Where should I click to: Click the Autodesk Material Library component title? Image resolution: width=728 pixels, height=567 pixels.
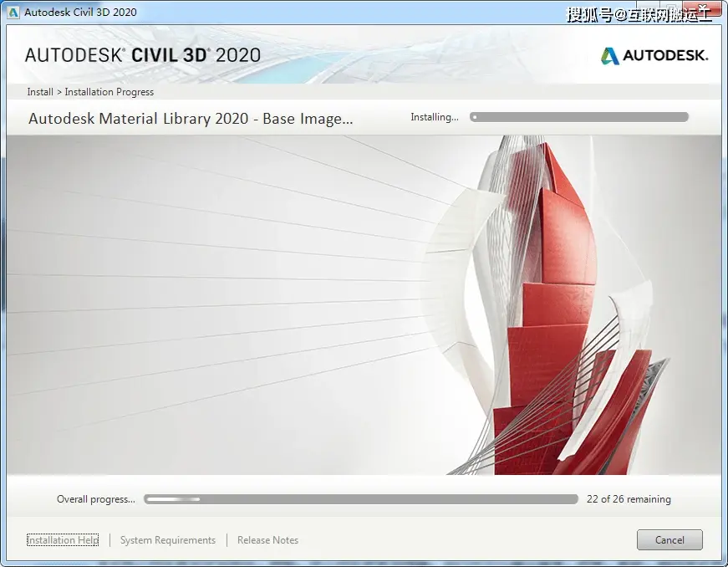191,119
